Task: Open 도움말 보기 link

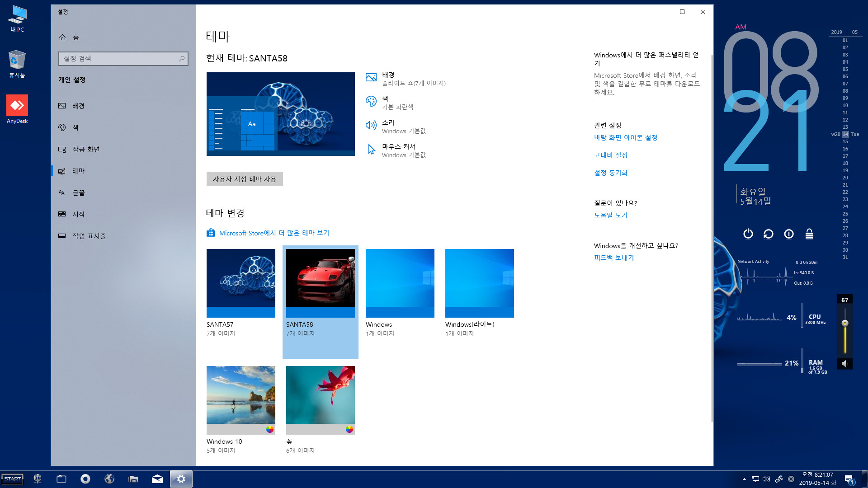Action: point(611,216)
